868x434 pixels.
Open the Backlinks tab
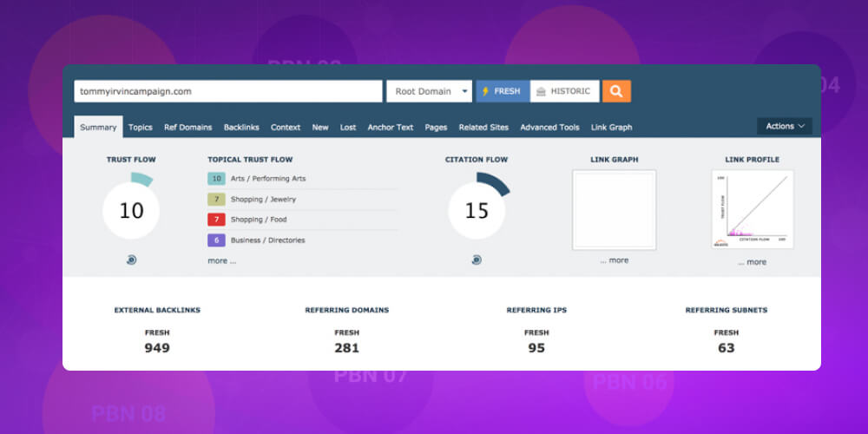pyautogui.click(x=241, y=128)
